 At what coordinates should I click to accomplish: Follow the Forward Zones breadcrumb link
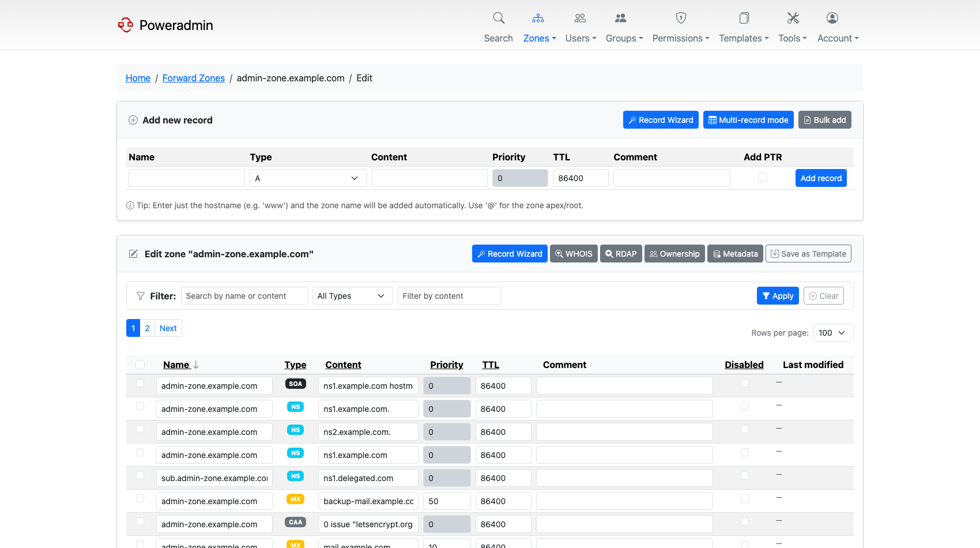(194, 78)
